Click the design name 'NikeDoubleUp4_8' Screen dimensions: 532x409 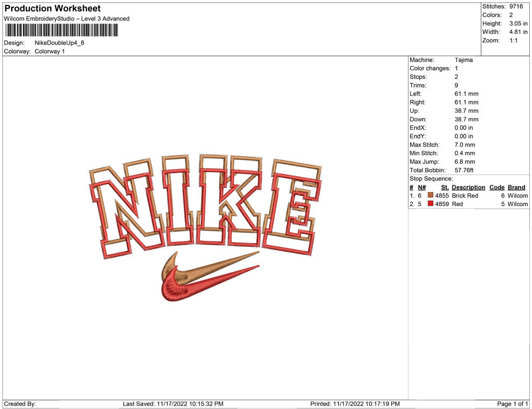coord(59,43)
